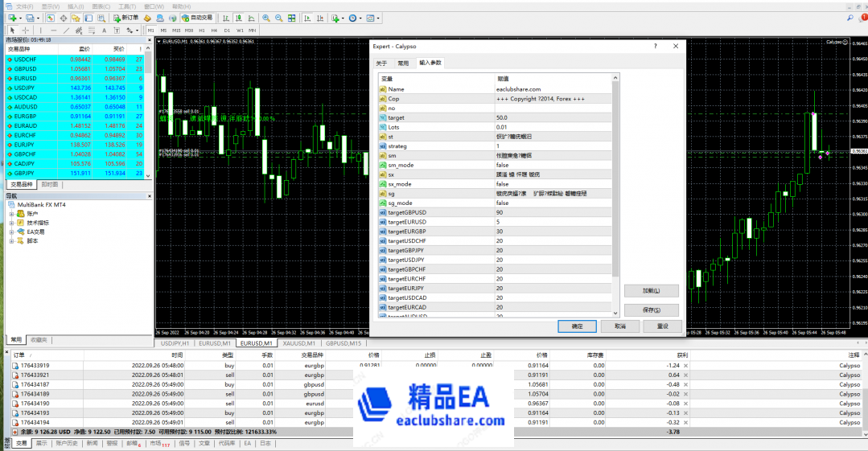Expand the 脚本 node in Navigator
Image resolution: width=868 pixels, height=451 pixels.
click(x=11, y=241)
